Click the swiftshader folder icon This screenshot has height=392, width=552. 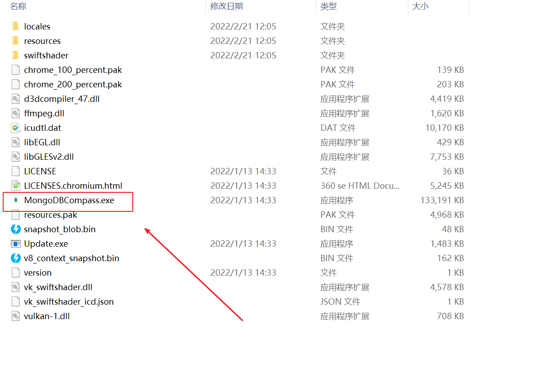(x=16, y=55)
